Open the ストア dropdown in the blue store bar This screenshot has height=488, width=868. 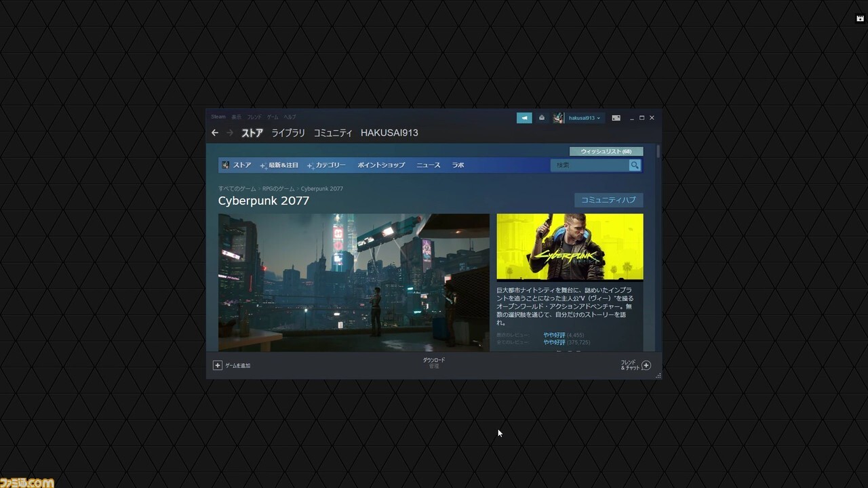pos(242,165)
